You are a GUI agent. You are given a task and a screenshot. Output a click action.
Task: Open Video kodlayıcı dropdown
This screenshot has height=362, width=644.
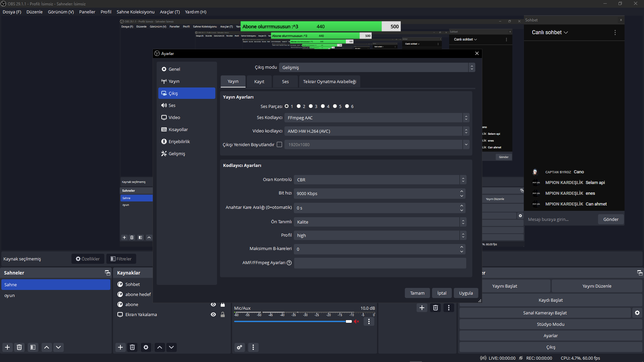(376, 131)
